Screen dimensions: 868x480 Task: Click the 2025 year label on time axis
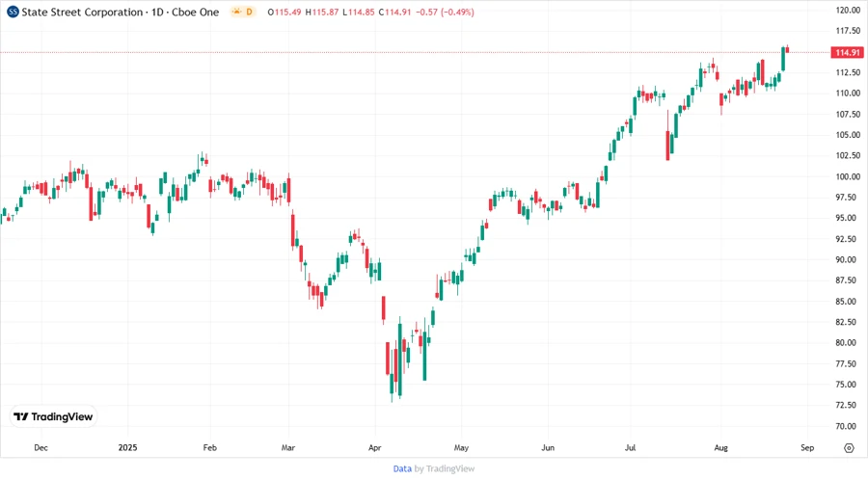coord(128,448)
